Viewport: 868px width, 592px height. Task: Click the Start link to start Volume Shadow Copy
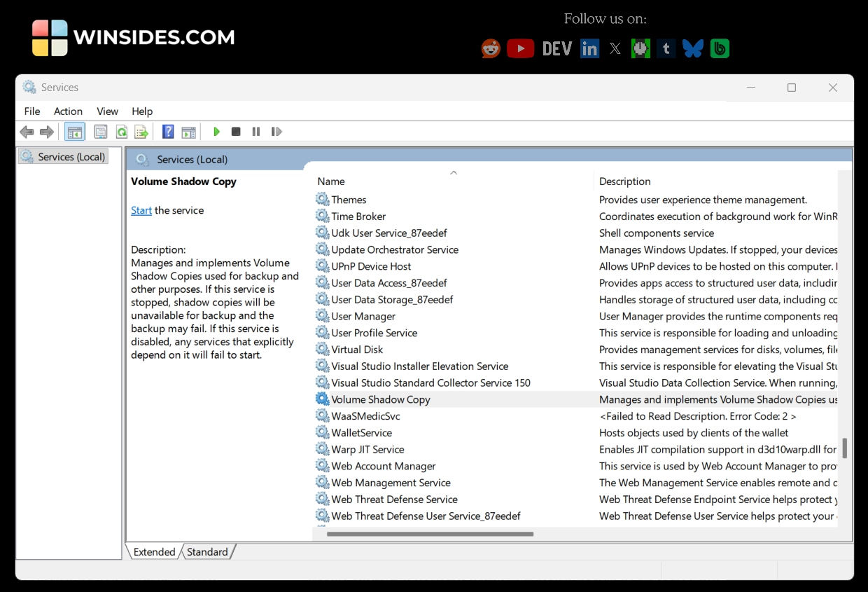point(141,210)
